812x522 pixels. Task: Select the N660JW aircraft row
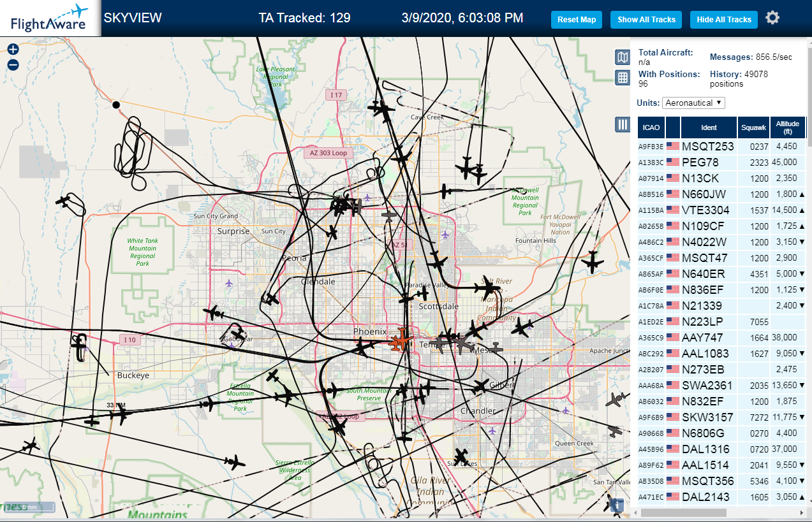click(721, 194)
